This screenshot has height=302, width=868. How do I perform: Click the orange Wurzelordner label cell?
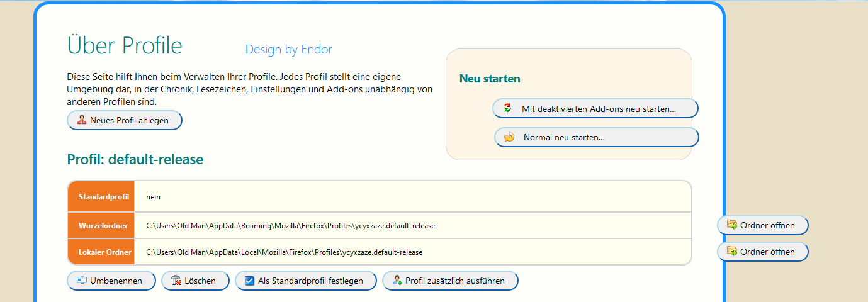(102, 225)
